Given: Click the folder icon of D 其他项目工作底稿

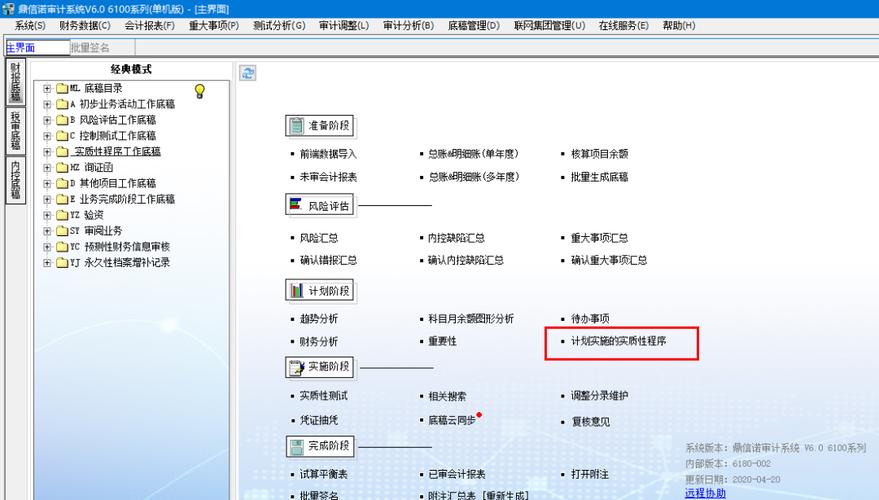Looking at the screenshot, I should [x=62, y=183].
